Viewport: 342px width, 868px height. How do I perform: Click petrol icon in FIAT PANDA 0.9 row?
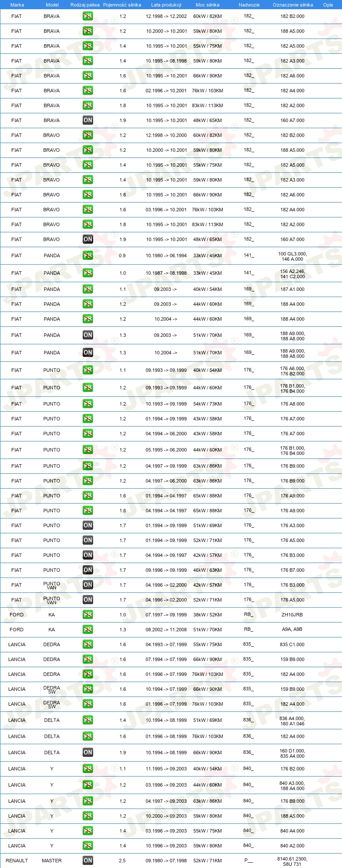pos(88,255)
